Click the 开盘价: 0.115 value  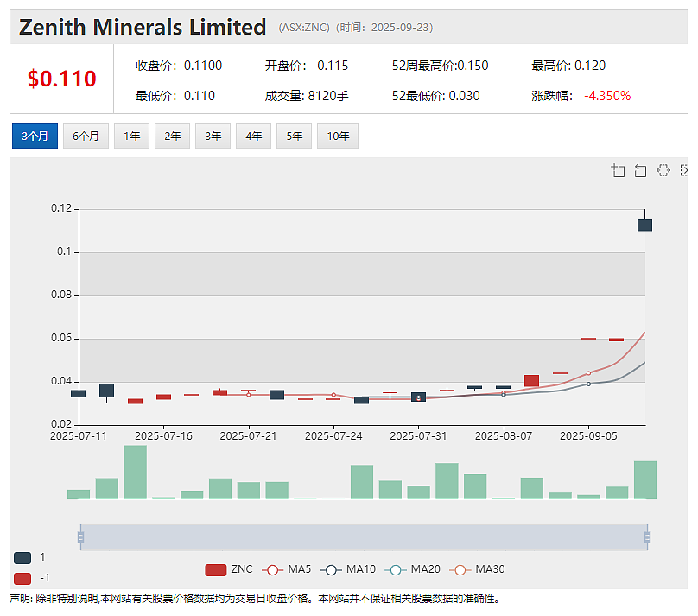tap(307, 66)
